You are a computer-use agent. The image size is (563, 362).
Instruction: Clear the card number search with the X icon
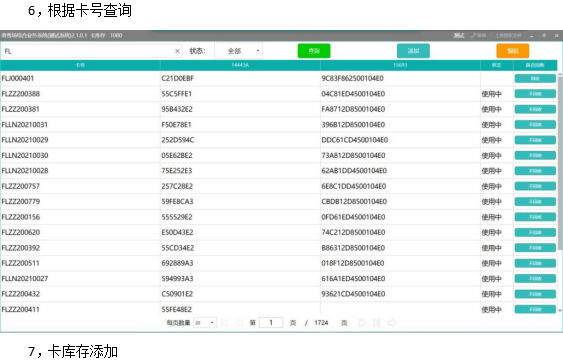click(177, 51)
